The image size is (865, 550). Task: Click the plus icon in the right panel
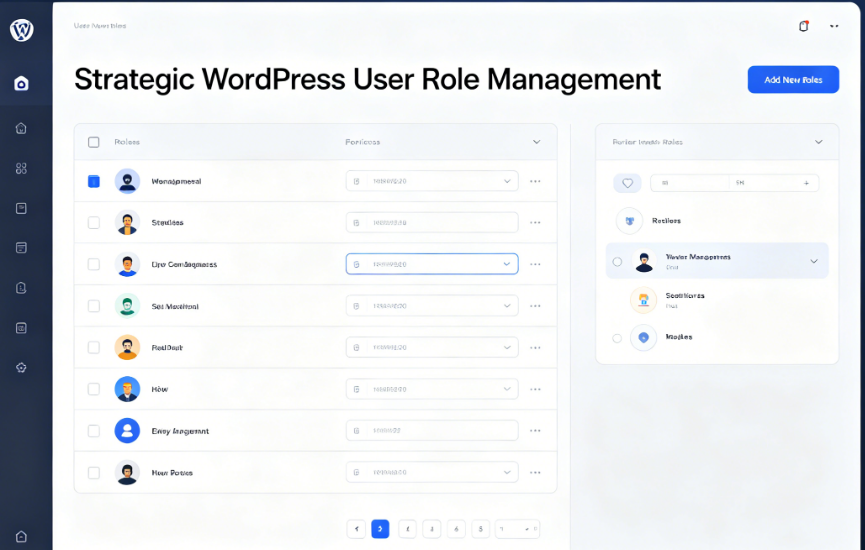[806, 183]
